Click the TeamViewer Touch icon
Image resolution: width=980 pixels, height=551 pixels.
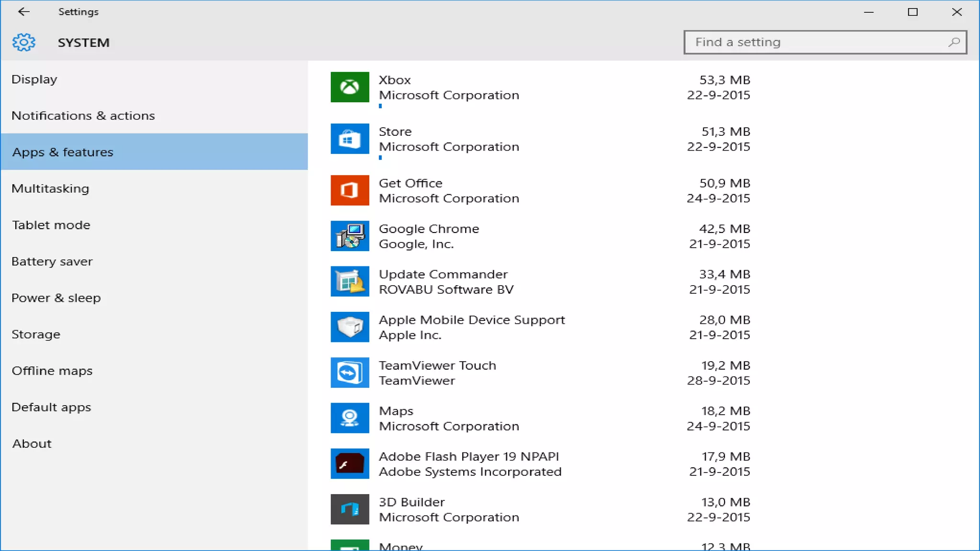(x=350, y=373)
